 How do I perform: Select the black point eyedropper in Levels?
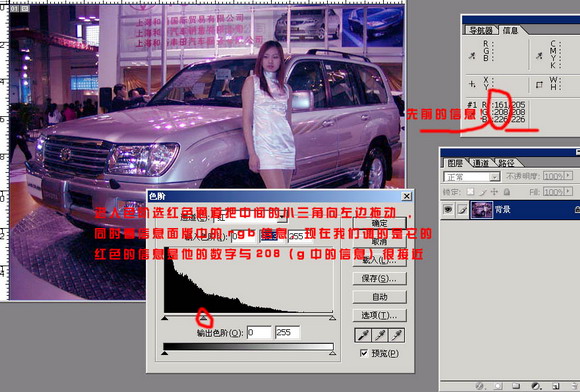pyautogui.click(x=362, y=335)
